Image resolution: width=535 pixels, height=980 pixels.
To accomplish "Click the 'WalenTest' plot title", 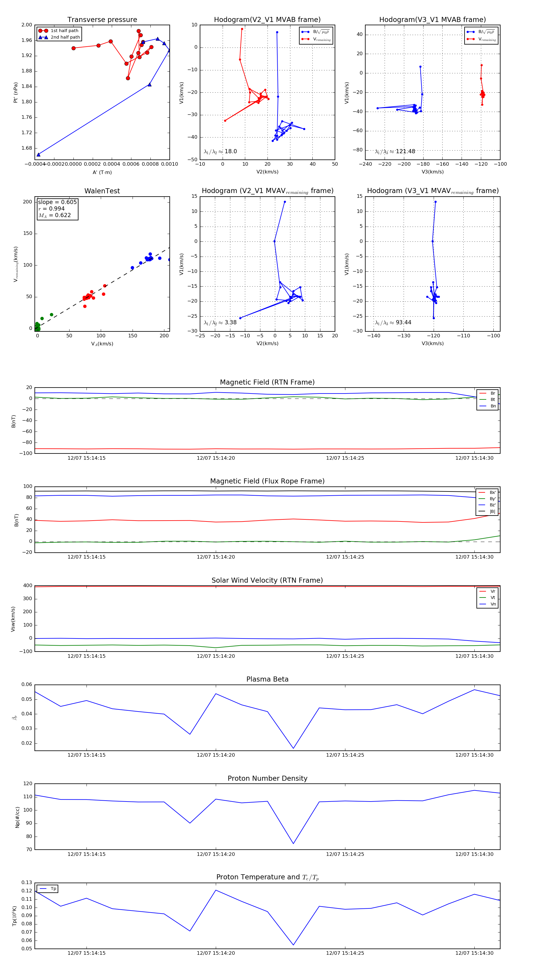I will coord(102,191).
